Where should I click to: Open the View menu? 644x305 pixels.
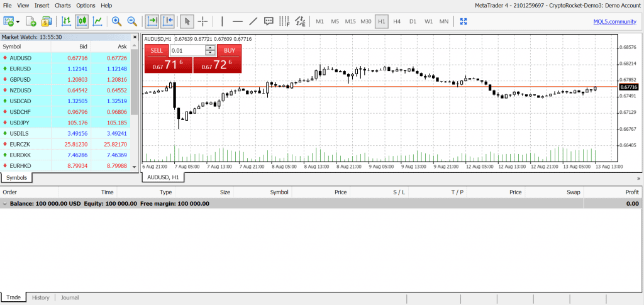[23, 5]
